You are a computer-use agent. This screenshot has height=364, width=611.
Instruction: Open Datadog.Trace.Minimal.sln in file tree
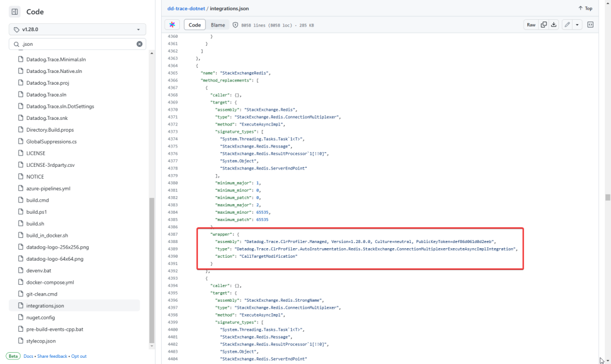[x=55, y=59]
